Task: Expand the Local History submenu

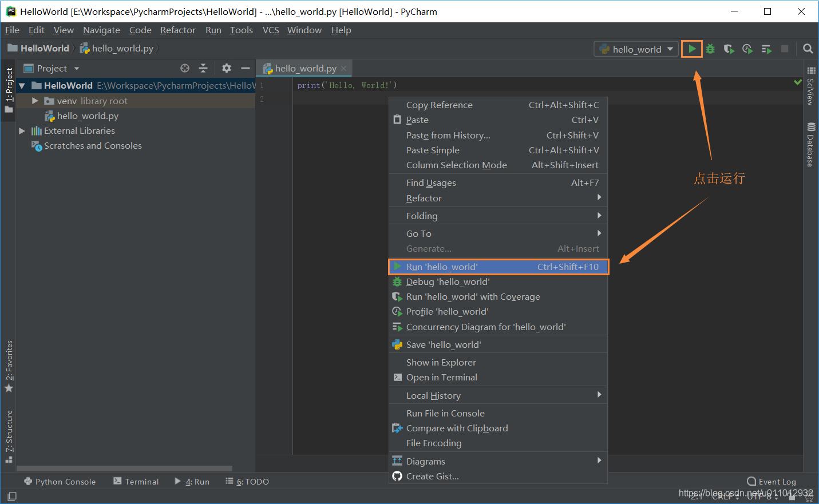Action: point(498,395)
